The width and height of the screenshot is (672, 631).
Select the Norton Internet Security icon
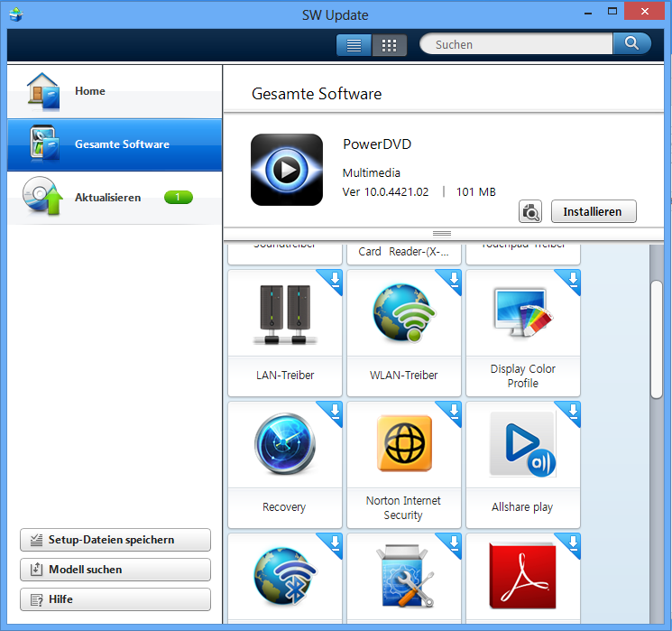point(404,443)
